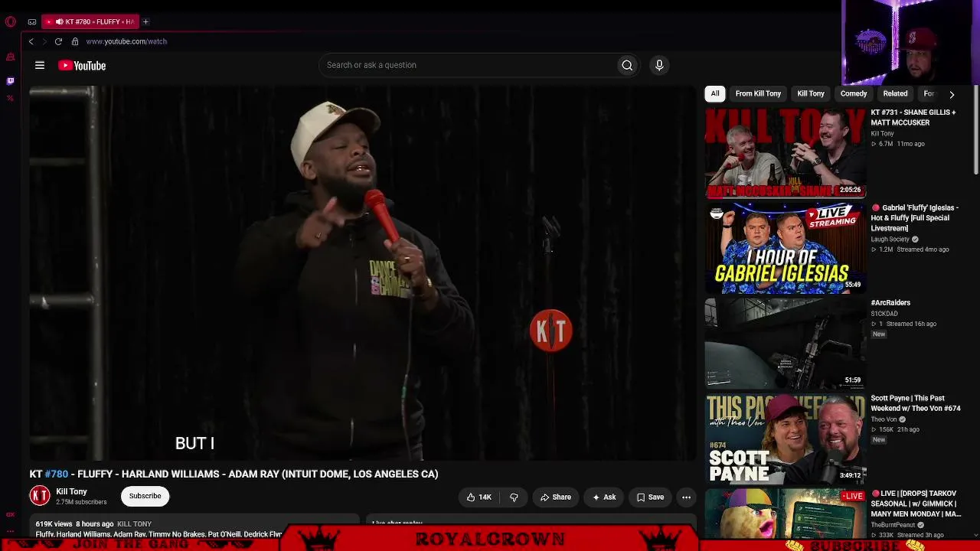Open the Scott Payne Theo Von thumbnail
Viewport: 980px width, 551px height.
[x=785, y=439]
